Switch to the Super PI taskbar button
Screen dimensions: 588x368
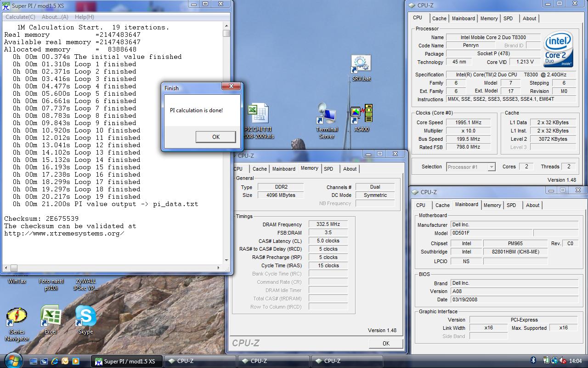126,361
